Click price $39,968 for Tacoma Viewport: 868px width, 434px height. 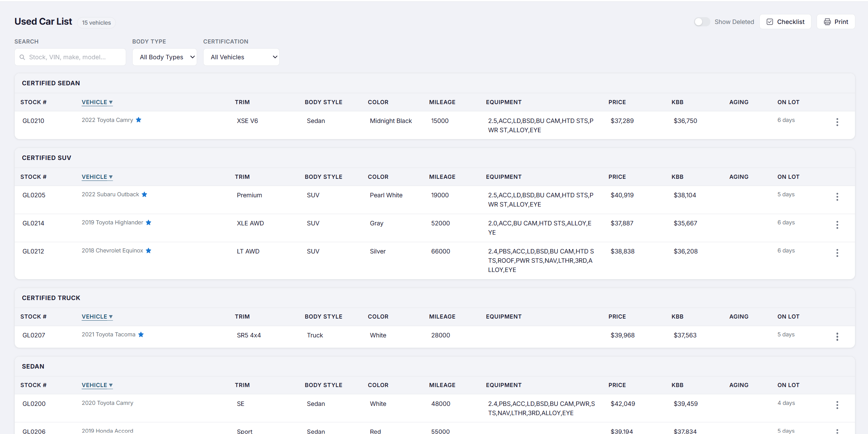coord(622,335)
